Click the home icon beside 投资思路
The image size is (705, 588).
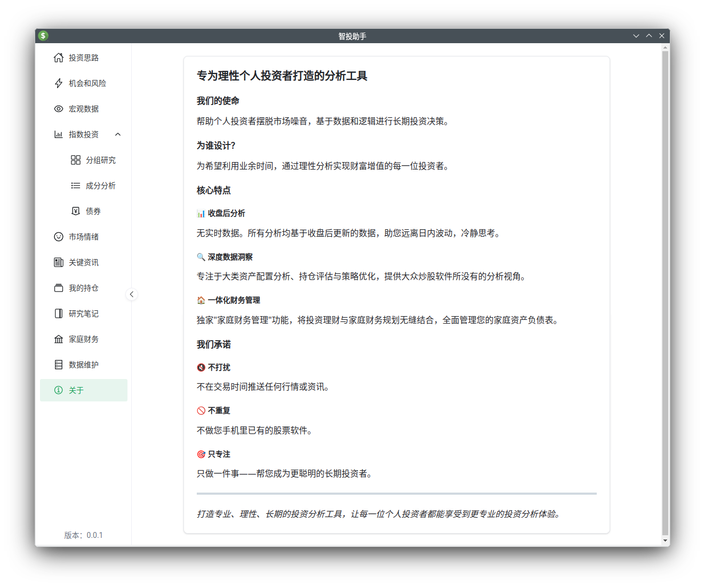point(59,58)
